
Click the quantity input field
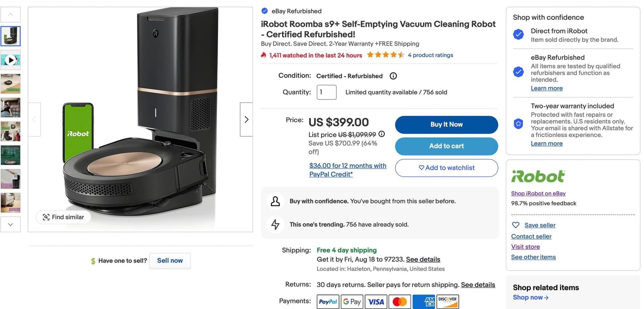click(x=326, y=92)
